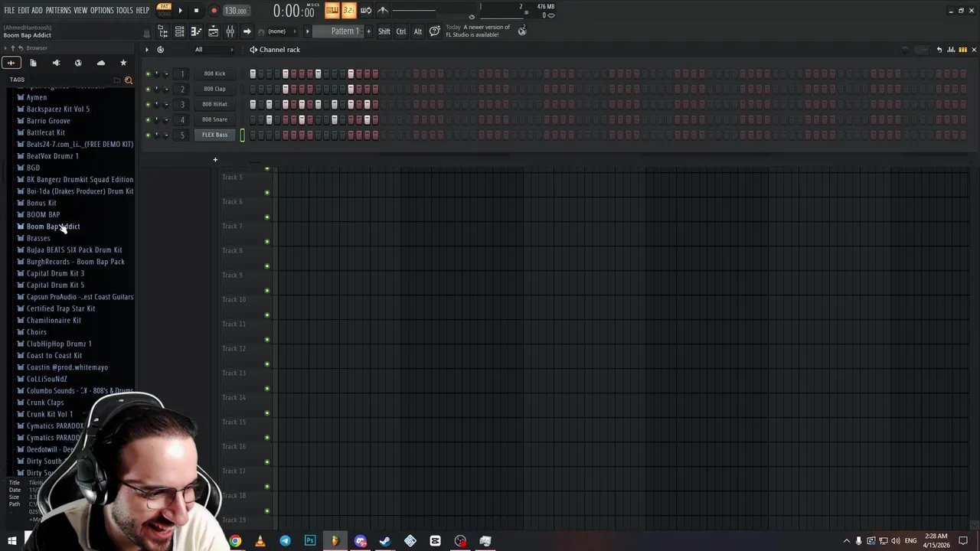Image resolution: width=980 pixels, height=551 pixels.
Task: Toggle Track 5 mute switch in Playlist
Action: [x=267, y=193]
